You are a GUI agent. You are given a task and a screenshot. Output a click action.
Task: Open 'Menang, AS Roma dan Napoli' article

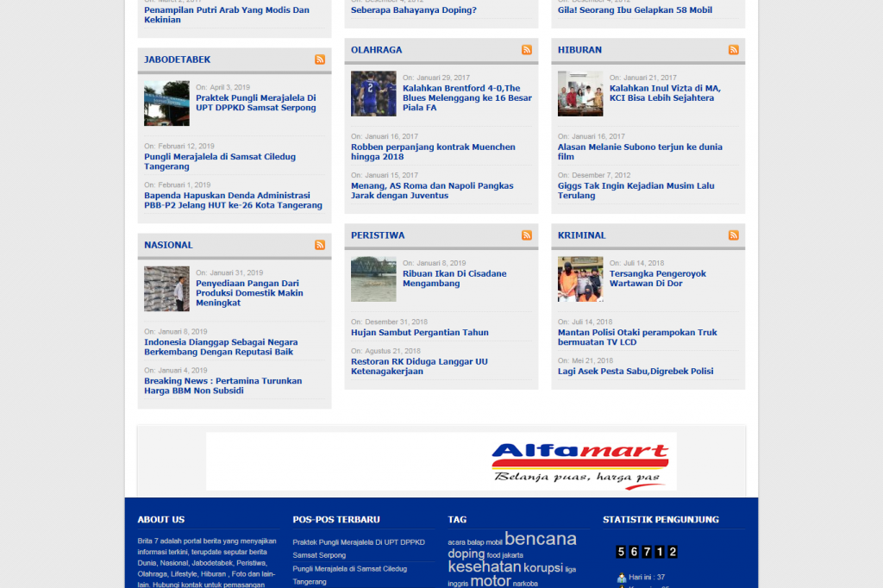(x=432, y=191)
